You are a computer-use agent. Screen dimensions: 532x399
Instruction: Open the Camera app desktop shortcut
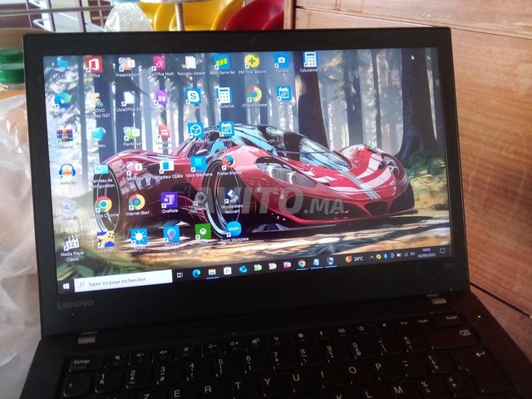coord(282,63)
